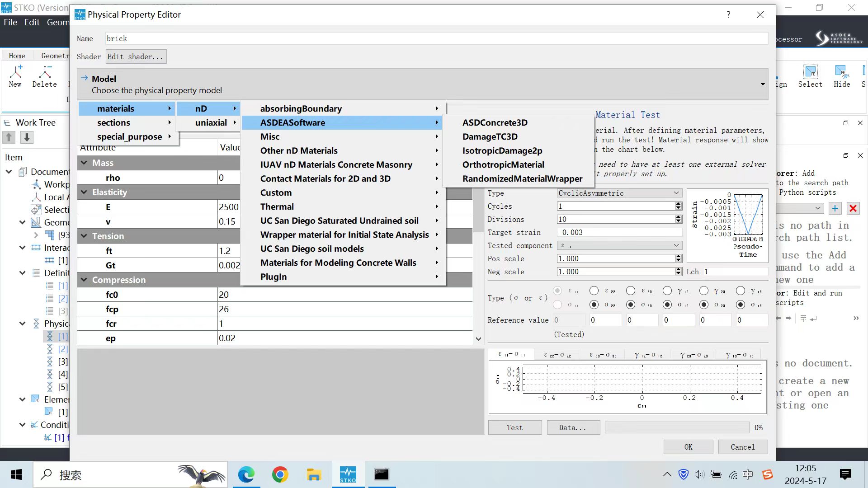This screenshot has height=488, width=868.
Task: Click the New local axes icon
Action: click(16, 72)
